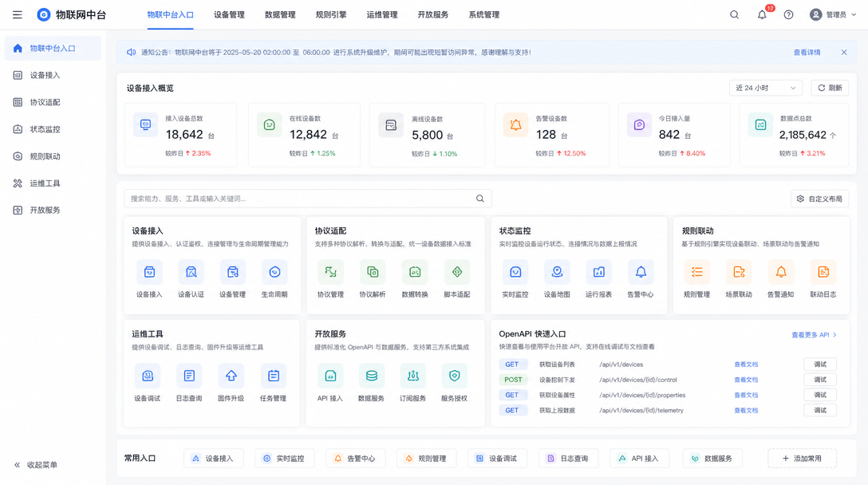Click 调试 for the POST 设备控制下发 row
This screenshot has width=868, height=485.
pyautogui.click(x=820, y=380)
